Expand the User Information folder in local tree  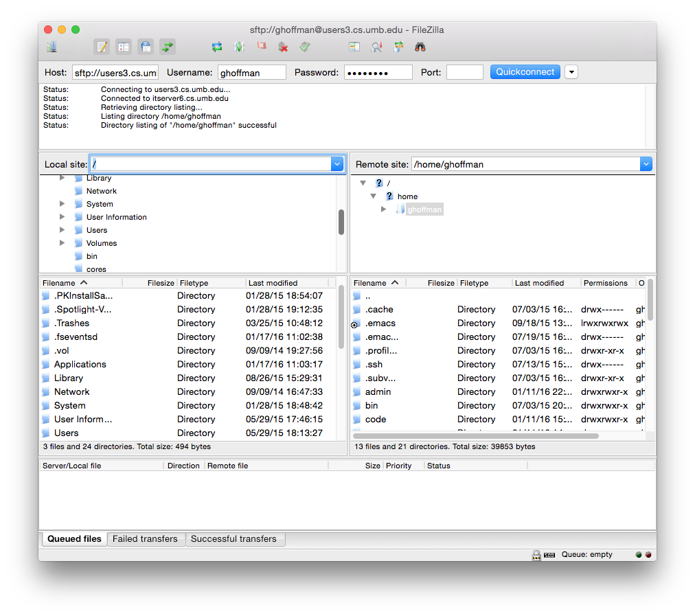coord(62,217)
